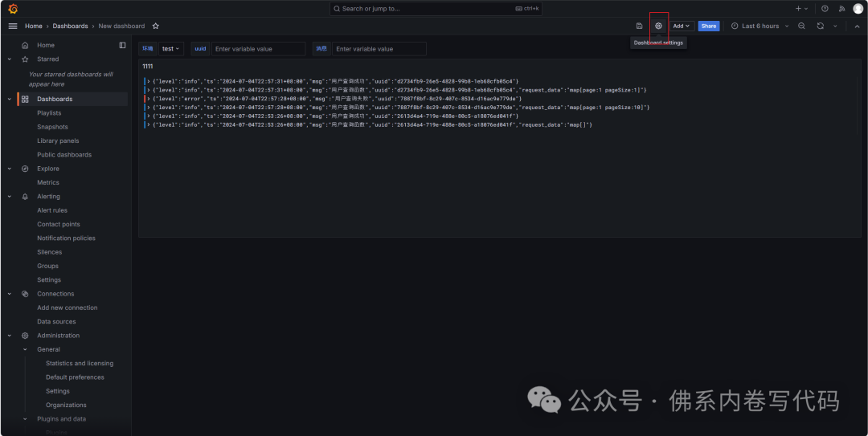Go to Home breadcrumb link
Screen dimensions: 868x436
[33, 26]
